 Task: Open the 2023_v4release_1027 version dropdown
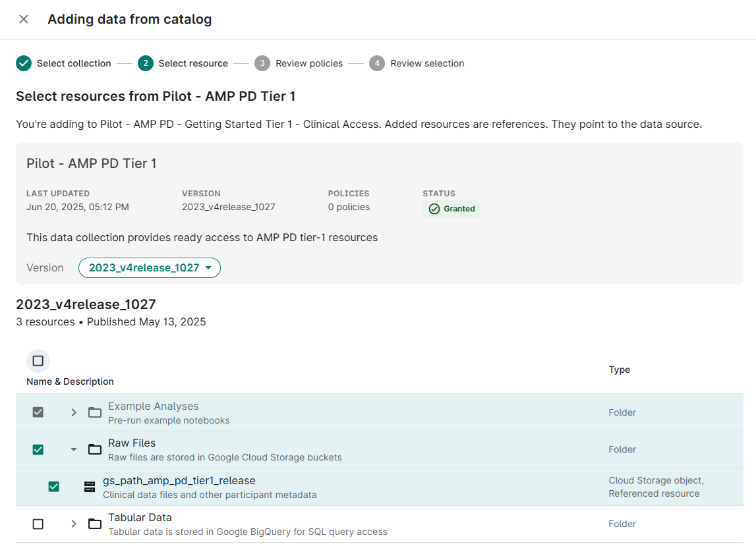(150, 267)
